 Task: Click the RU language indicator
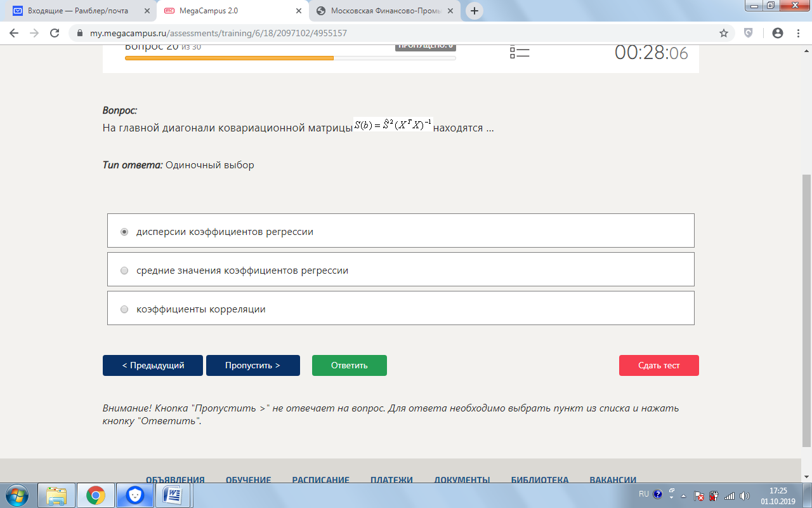(644, 493)
